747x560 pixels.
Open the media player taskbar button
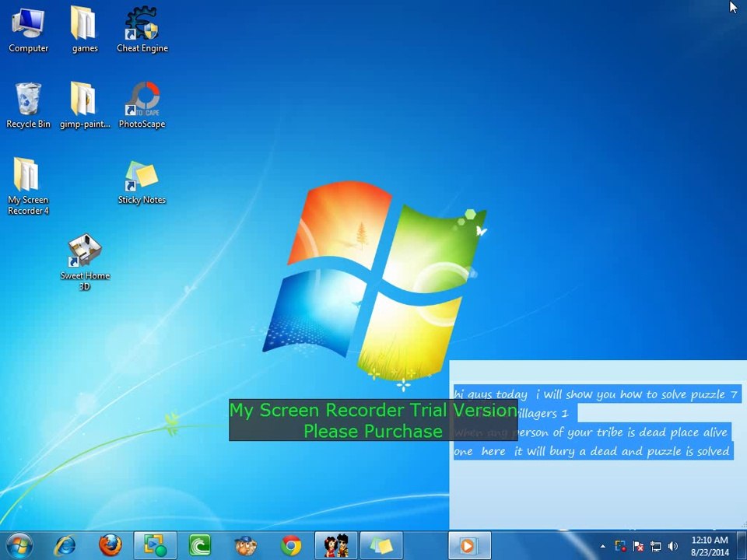pyautogui.click(x=469, y=546)
